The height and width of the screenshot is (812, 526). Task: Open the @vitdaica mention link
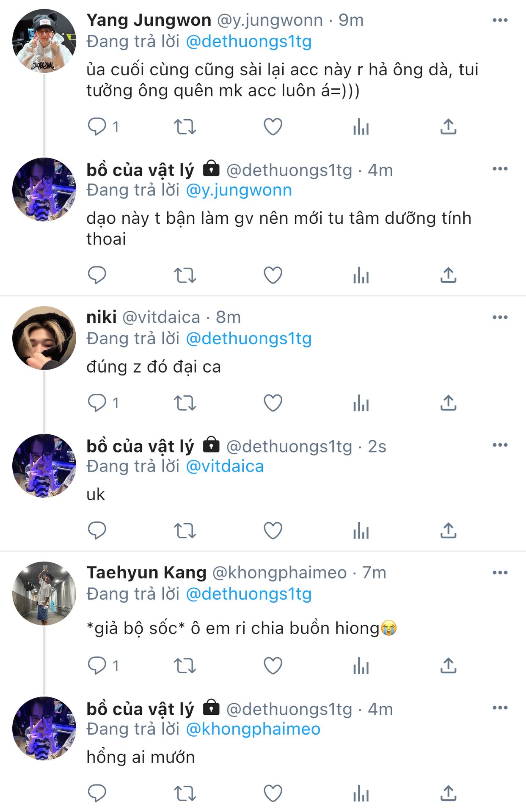225,466
